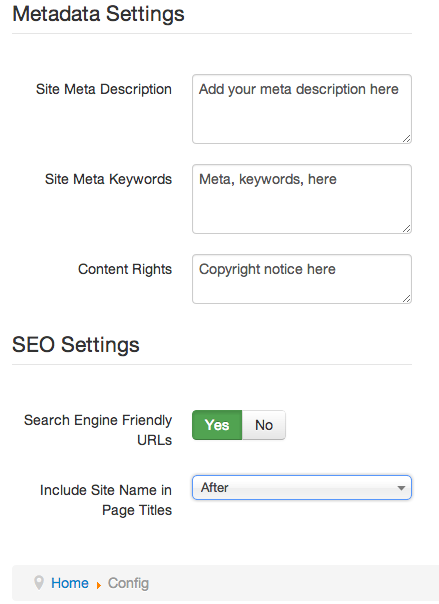This screenshot has width=439, height=604.
Task: Click the dropdown arrow beside After
Action: [x=401, y=488]
